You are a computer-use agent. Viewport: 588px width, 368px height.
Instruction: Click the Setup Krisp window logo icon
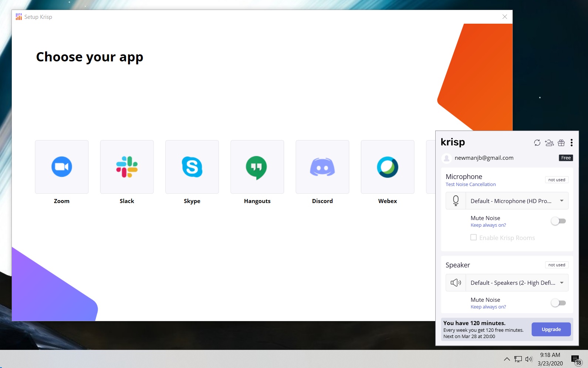tap(19, 17)
